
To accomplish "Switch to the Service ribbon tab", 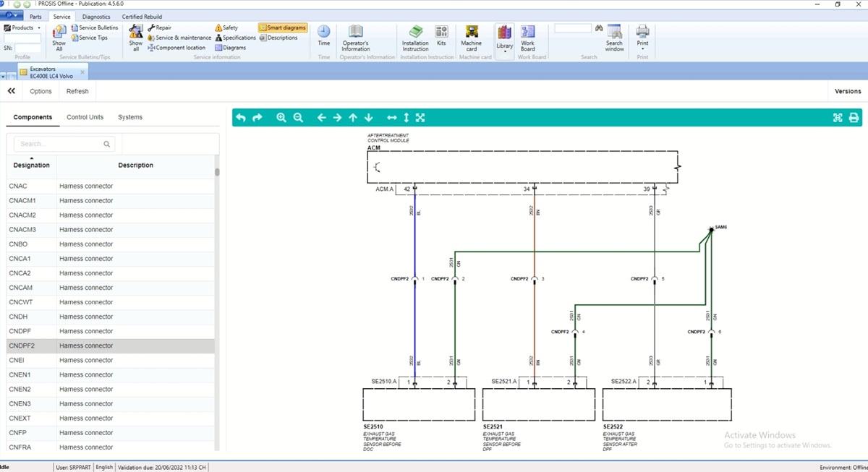I will 62,17.
